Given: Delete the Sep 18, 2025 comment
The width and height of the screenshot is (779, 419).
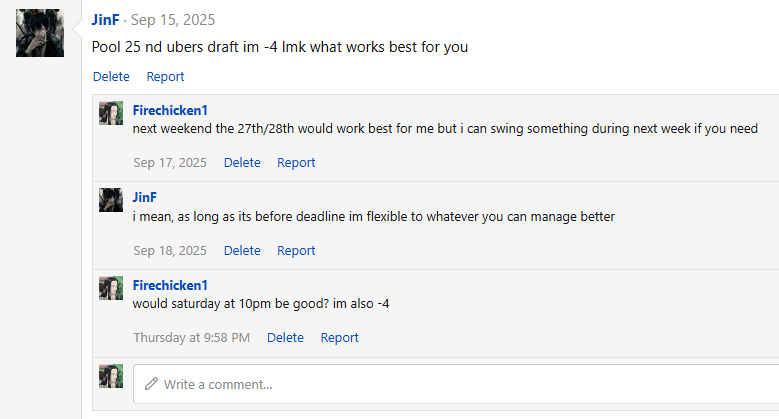Looking at the screenshot, I should pyautogui.click(x=242, y=251).
